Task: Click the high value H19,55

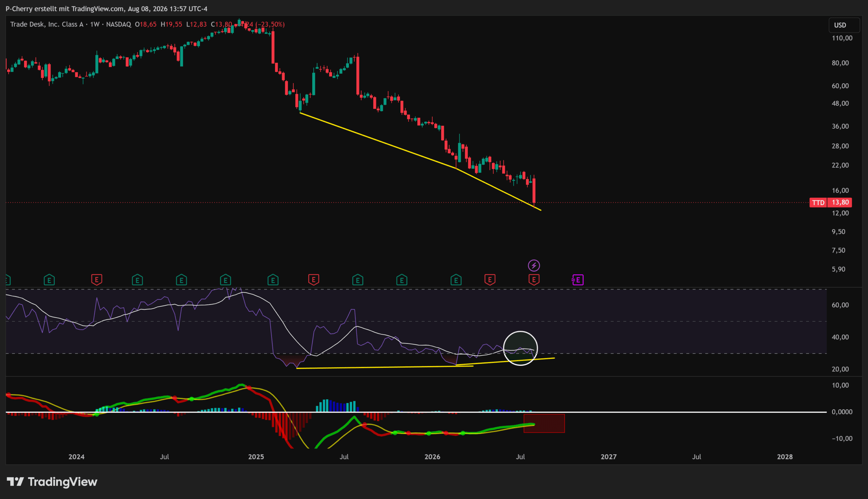Action: pyautogui.click(x=171, y=24)
